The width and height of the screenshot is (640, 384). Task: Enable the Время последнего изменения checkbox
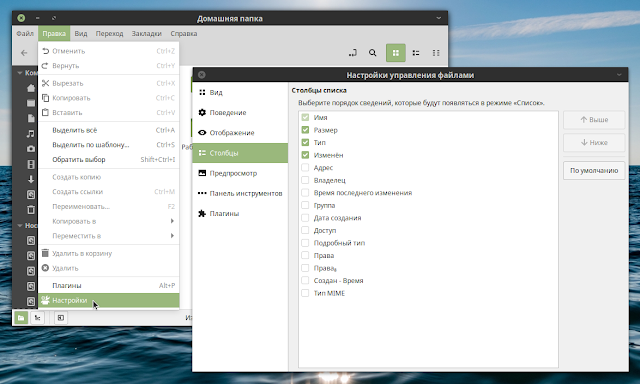click(305, 193)
